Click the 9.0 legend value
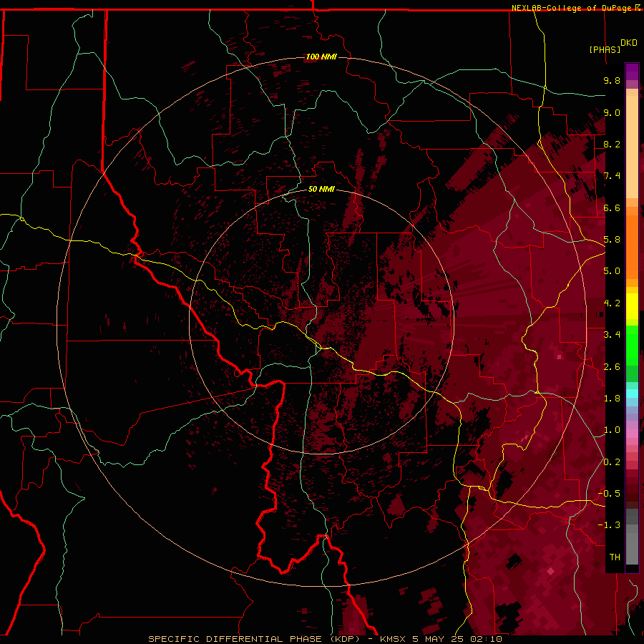Image resolution: width=644 pixels, height=644 pixels. click(612, 112)
